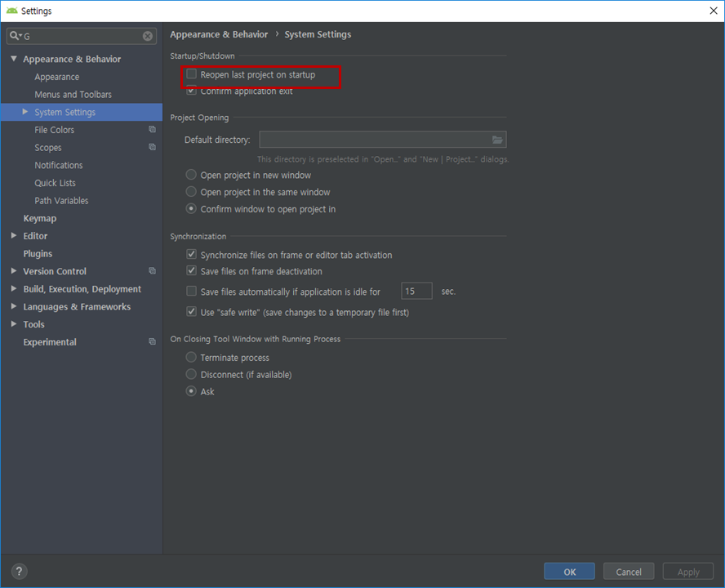Confirm settings with OK button
This screenshot has height=588, width=725.
click(569, 572)
